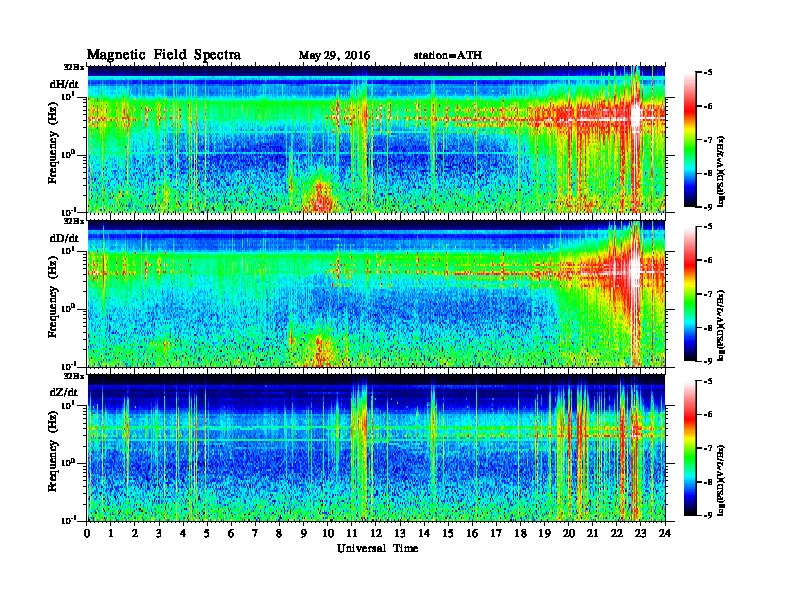Click hour tick label "24" on the time axis

(665, 533)
